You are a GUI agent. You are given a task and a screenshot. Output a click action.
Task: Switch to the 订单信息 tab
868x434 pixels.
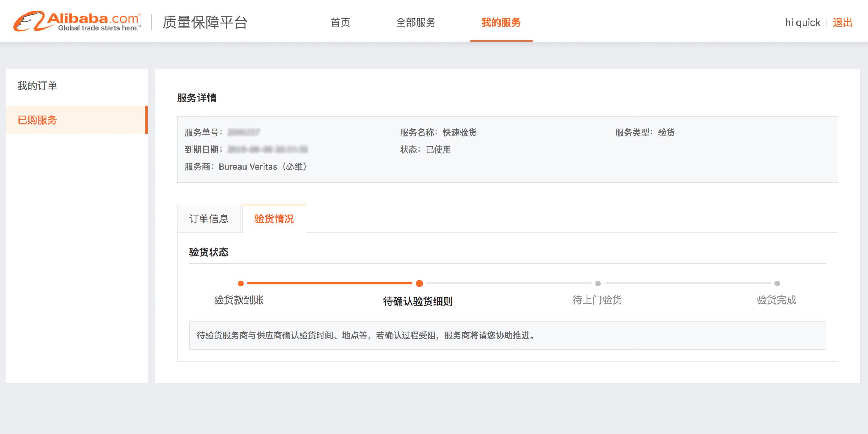coord(209,219)
